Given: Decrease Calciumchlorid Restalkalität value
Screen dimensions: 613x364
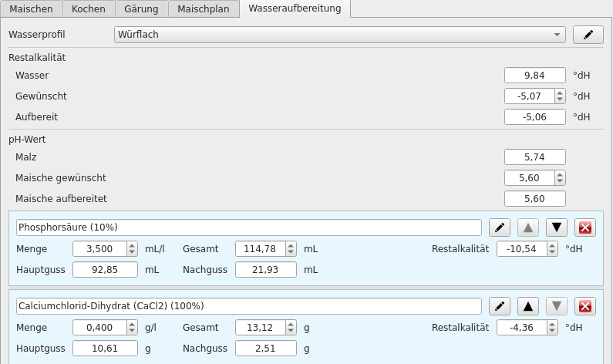Looking at the screenshot, I should pyautogui.click(x=551, y=332).
